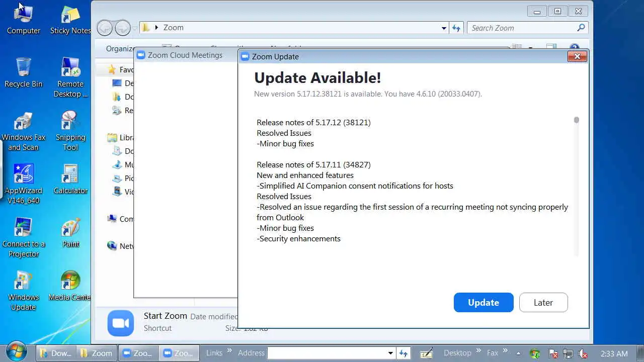644x362 pixels.
Task: Show hidden tray icons arrow
Action: click(518, 353)
